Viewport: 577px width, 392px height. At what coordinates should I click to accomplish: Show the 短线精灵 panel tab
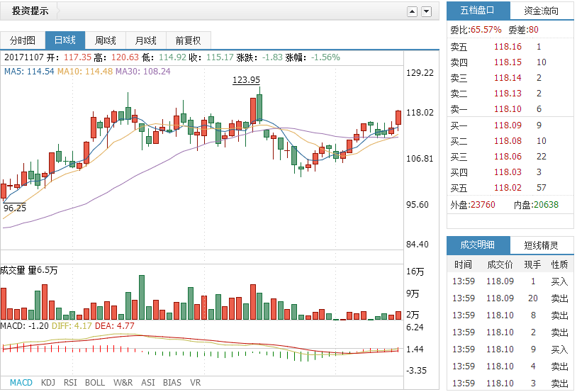pyautogui.click(x=542, y=245)
